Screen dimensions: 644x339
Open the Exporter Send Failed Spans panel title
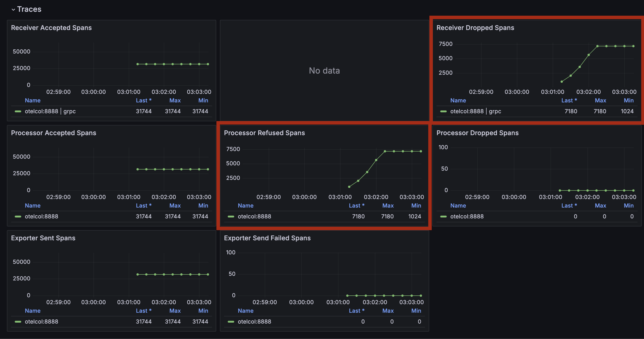click(x=267, y=238)
